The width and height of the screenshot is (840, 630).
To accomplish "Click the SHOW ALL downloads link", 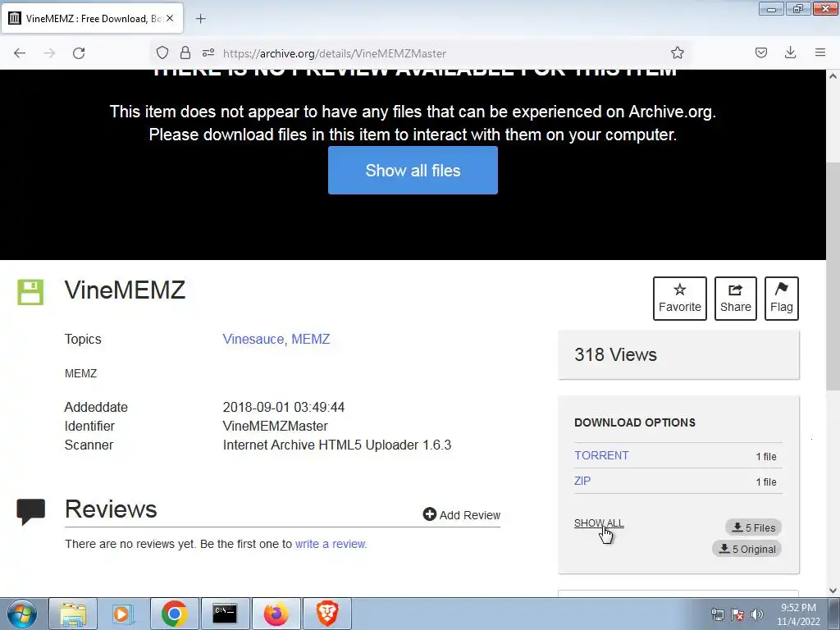I will 599,523.
